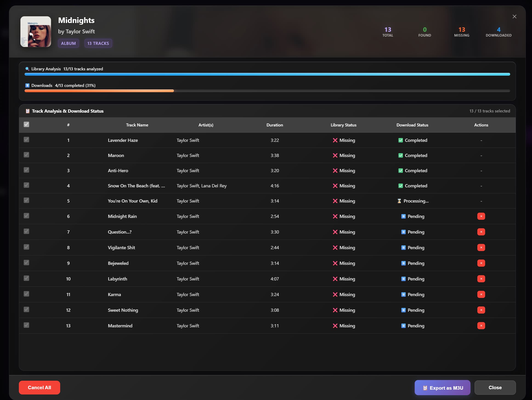Click the Download Status column header
The width and height of the screenshot is (532, 400).
tap(412, 125)
